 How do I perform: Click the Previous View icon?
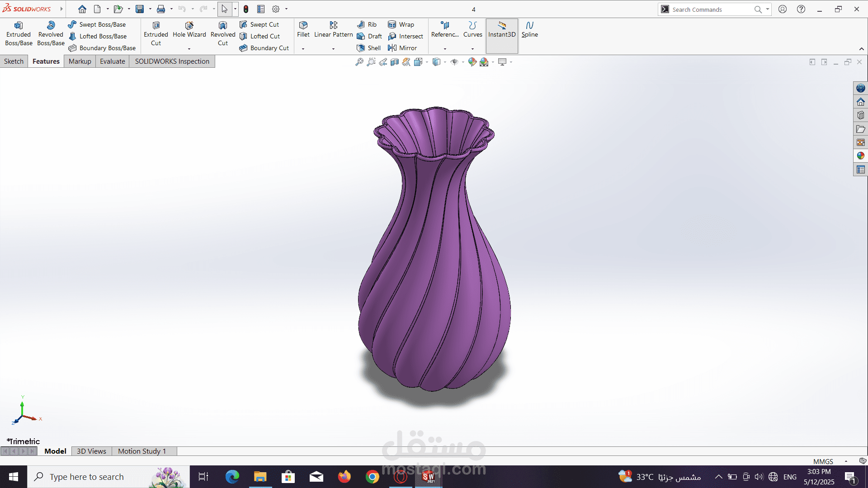tap(383, 62)
